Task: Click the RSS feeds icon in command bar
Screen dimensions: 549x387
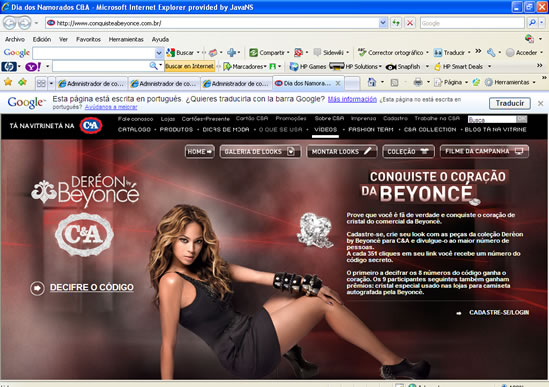Action: (395, 83)
